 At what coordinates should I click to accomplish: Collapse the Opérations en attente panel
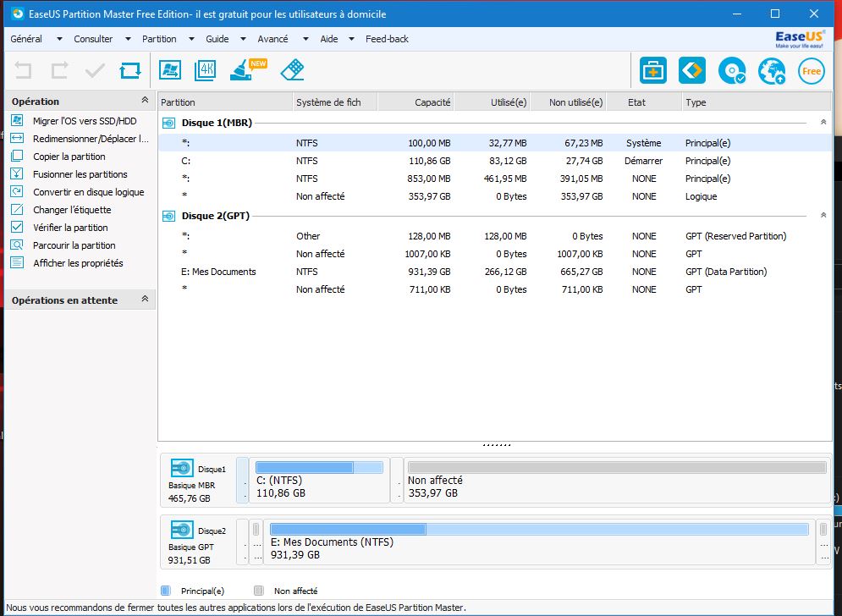point(144,300)
